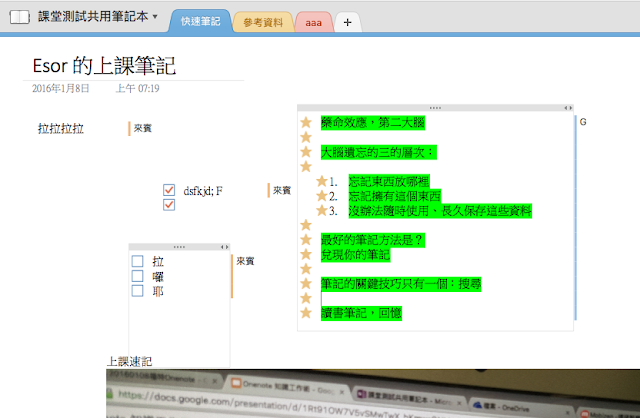640x418 pixels.
Task: Click the star tag beside 兌現你的筆記
Action: click(x=306, y=254)
